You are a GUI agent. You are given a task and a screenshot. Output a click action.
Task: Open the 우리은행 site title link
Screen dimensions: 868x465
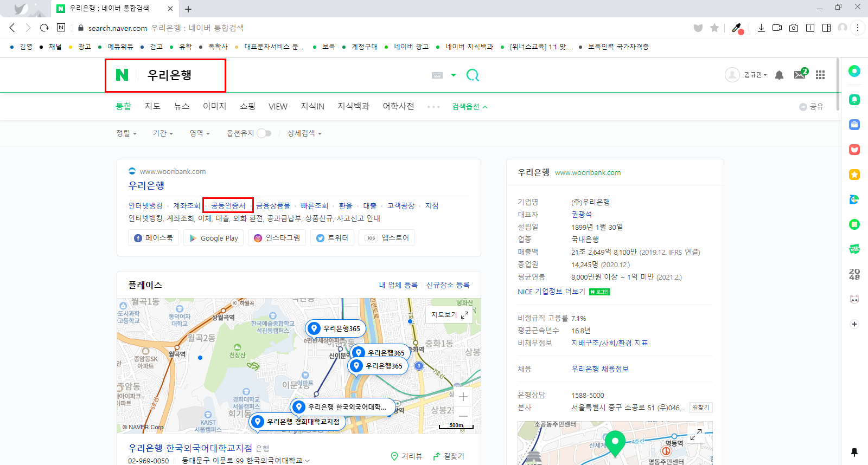(146, 185)
